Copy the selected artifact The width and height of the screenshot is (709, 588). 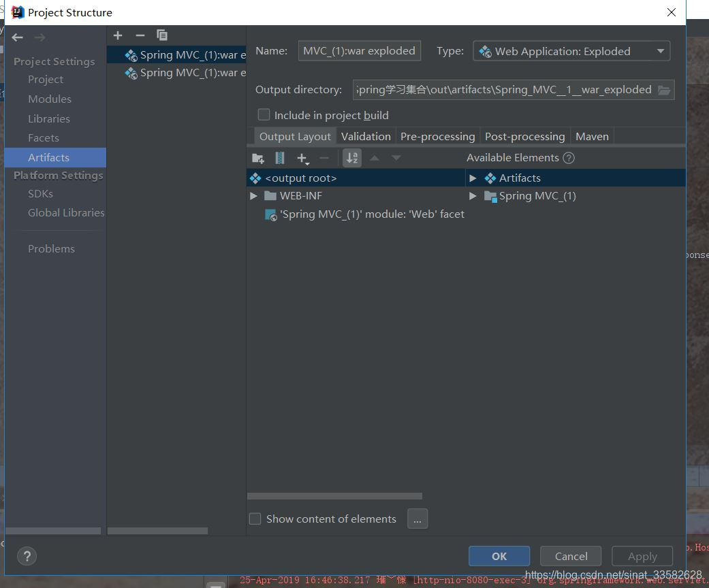[162, 35]
